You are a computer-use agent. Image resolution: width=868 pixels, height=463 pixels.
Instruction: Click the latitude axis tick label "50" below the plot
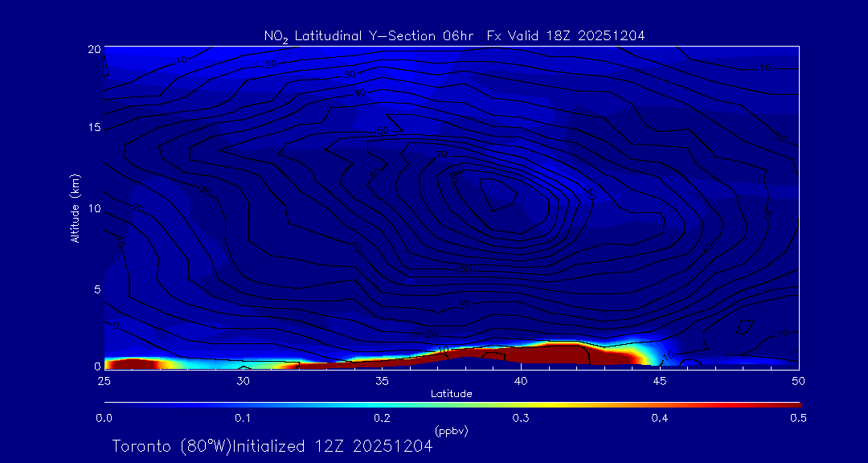799,381
